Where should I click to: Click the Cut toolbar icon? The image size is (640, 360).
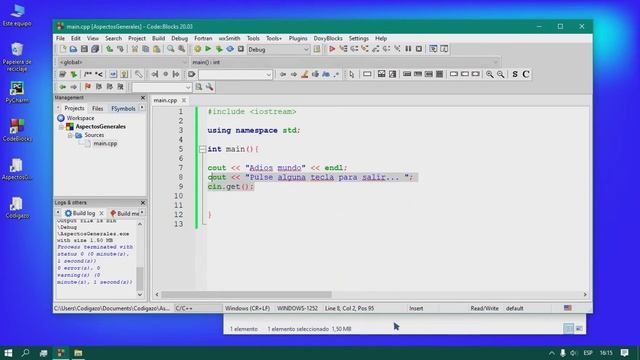(x=135, y=49)
